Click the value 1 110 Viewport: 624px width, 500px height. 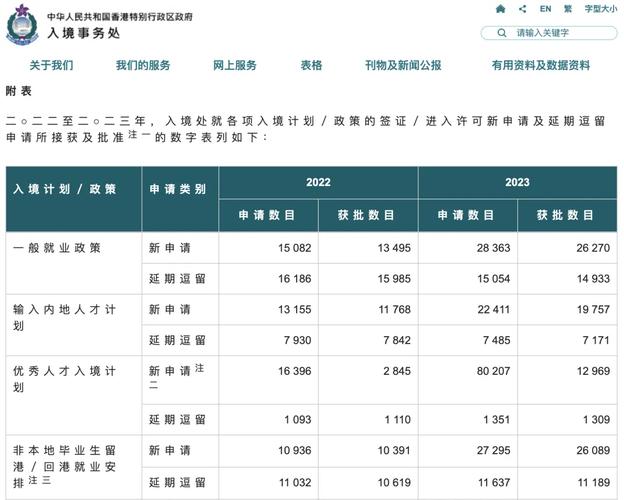point(398,420)
